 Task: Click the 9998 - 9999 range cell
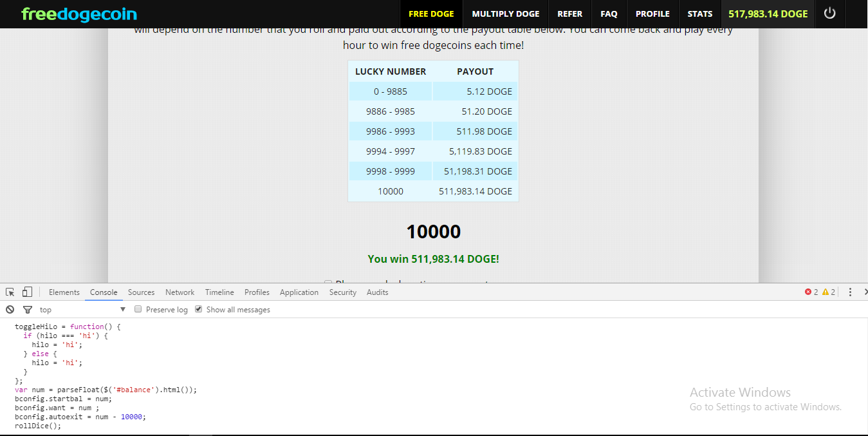[391, 171]
